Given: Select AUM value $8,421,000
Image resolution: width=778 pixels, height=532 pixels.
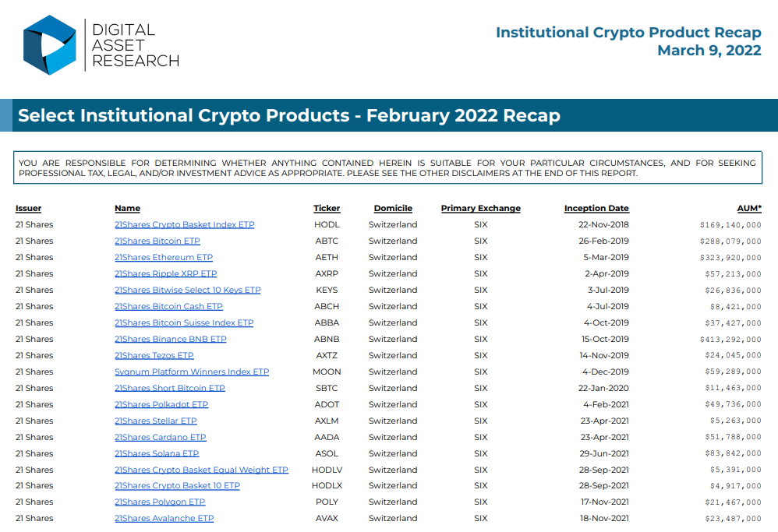Looking at the screenshot, I should 735,307.
